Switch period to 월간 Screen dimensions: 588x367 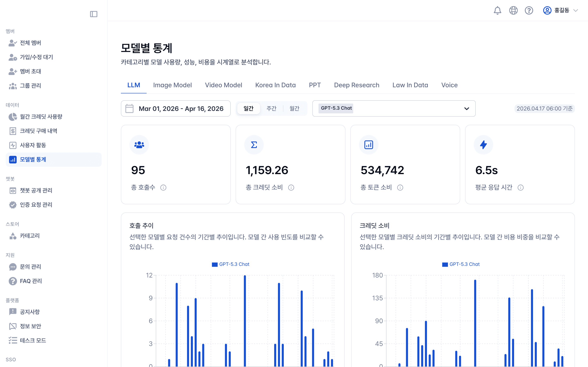(x=294, y=108)
